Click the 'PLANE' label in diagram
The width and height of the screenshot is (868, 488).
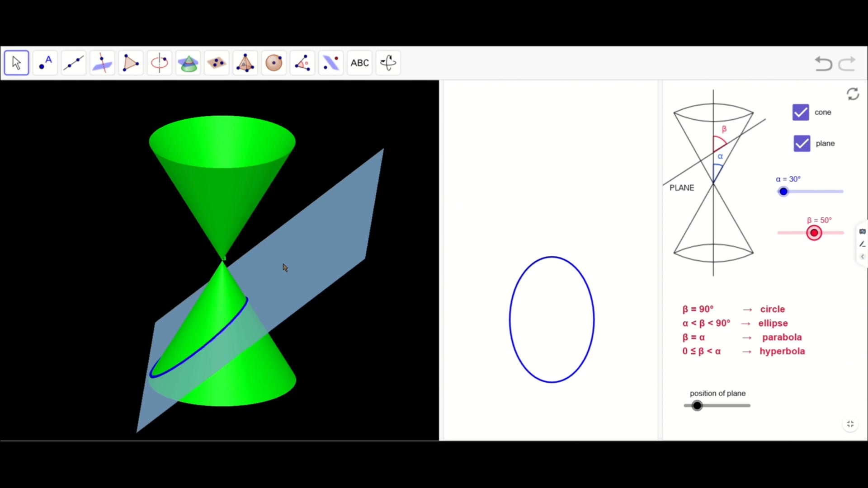coord(682,188)
